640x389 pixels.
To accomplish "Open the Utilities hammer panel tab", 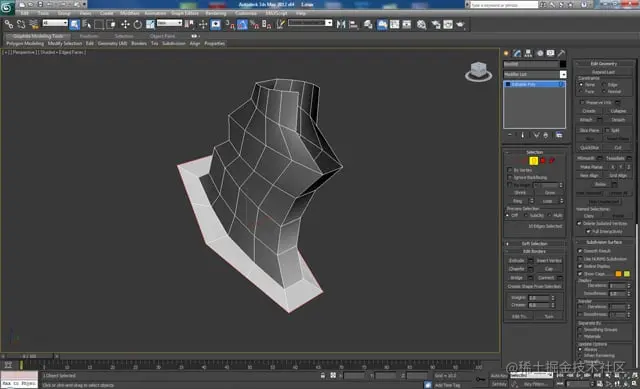I will (562, 53).
